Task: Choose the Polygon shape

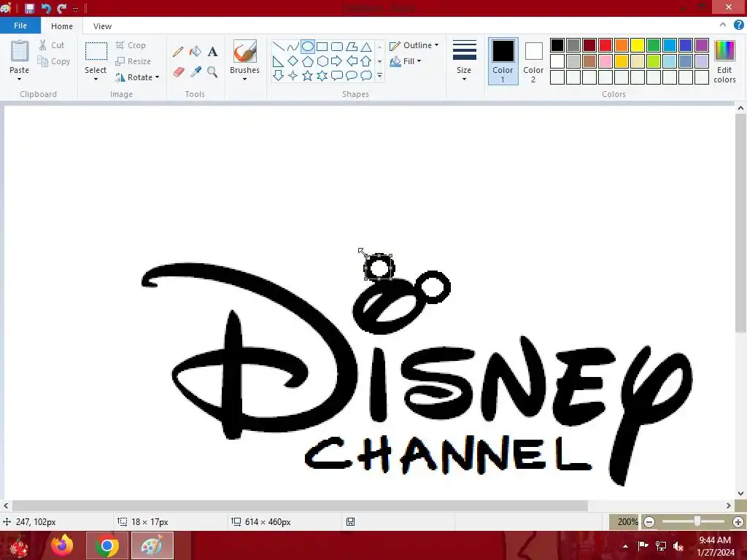Action: pyautogui.click(x=352, y=47)
